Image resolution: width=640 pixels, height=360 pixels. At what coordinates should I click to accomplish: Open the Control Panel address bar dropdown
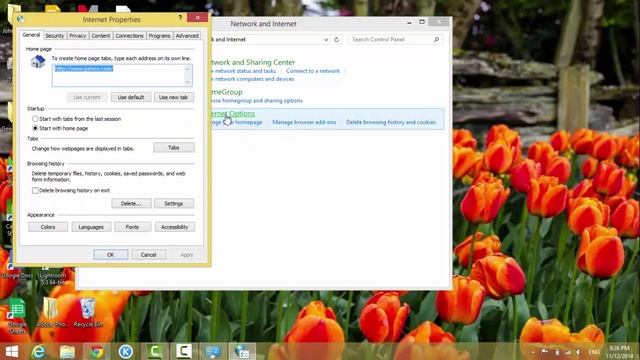click(x=326, y=40)
